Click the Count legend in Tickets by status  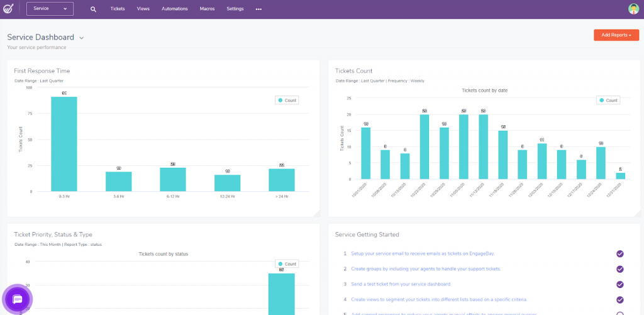click(287, 264)
